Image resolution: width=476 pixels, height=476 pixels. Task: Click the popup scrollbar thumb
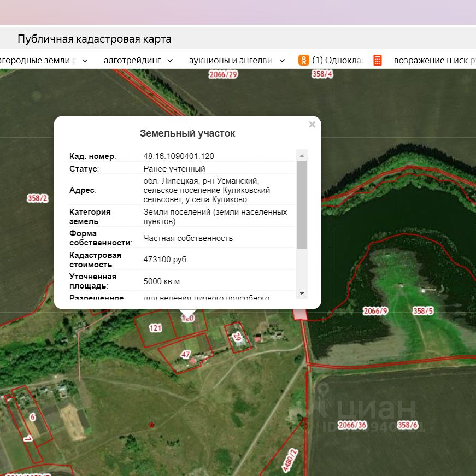[x=302, y=205]
